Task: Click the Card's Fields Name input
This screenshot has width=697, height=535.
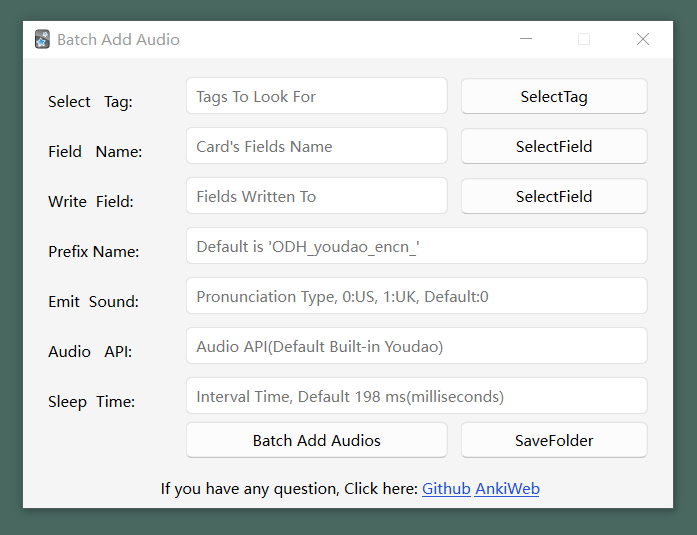Action: pyautogui.click(x=316, y=147)
